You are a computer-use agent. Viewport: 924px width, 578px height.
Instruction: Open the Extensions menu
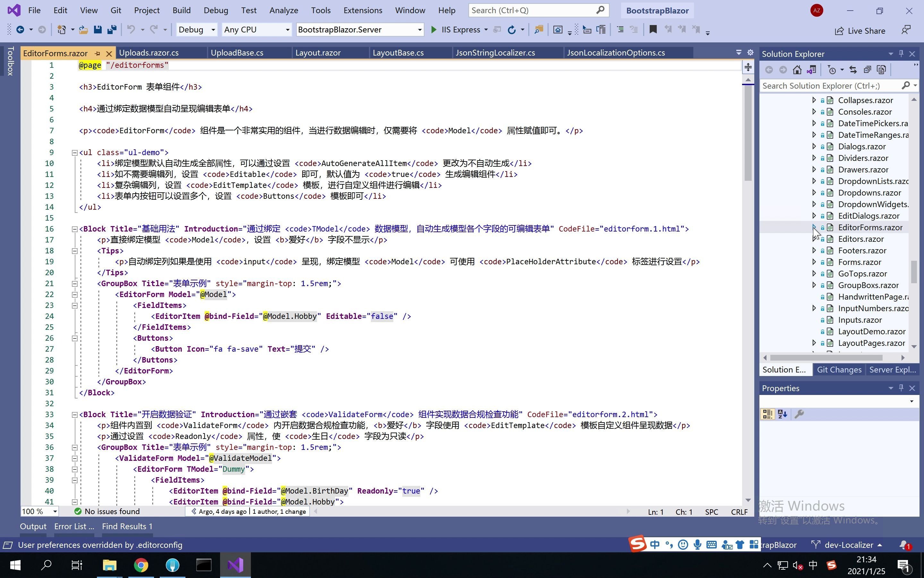pyautogui.click(x=363, y=10)
